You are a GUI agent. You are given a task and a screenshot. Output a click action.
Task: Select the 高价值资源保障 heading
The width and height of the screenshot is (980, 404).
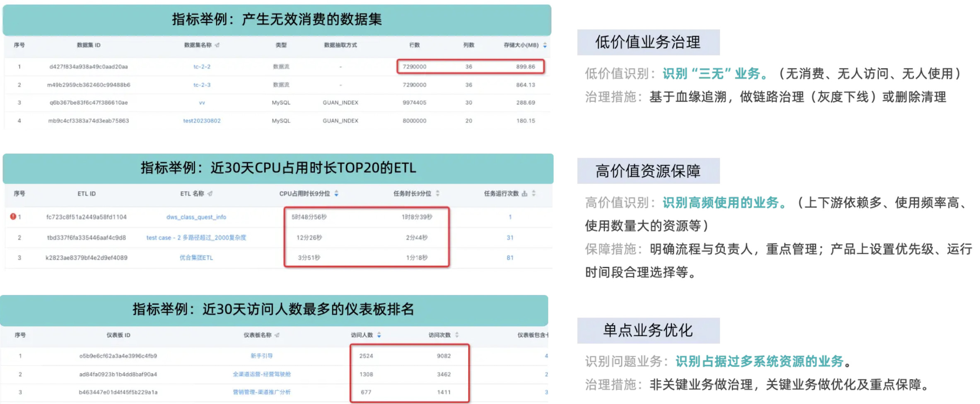click(648, 171)
